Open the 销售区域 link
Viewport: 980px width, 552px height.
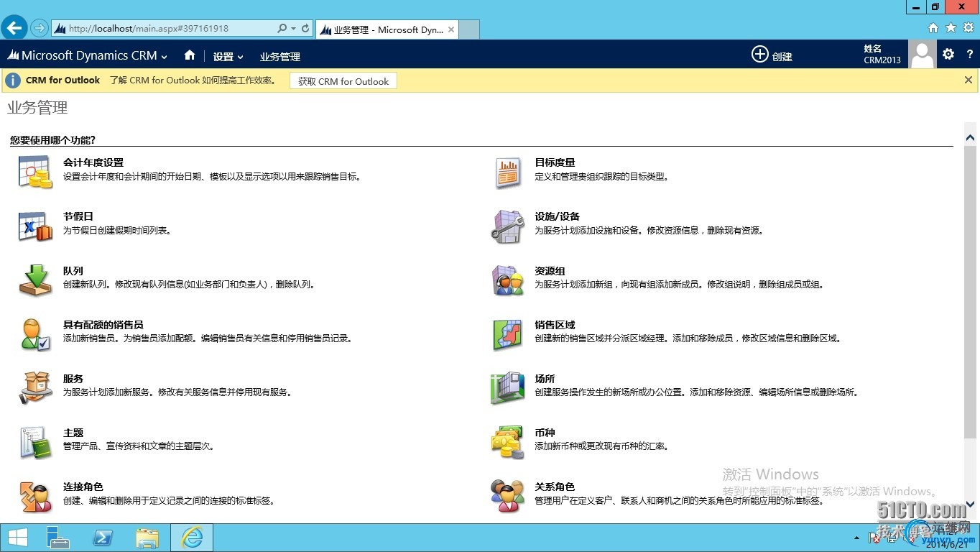[x=555, y=325]
